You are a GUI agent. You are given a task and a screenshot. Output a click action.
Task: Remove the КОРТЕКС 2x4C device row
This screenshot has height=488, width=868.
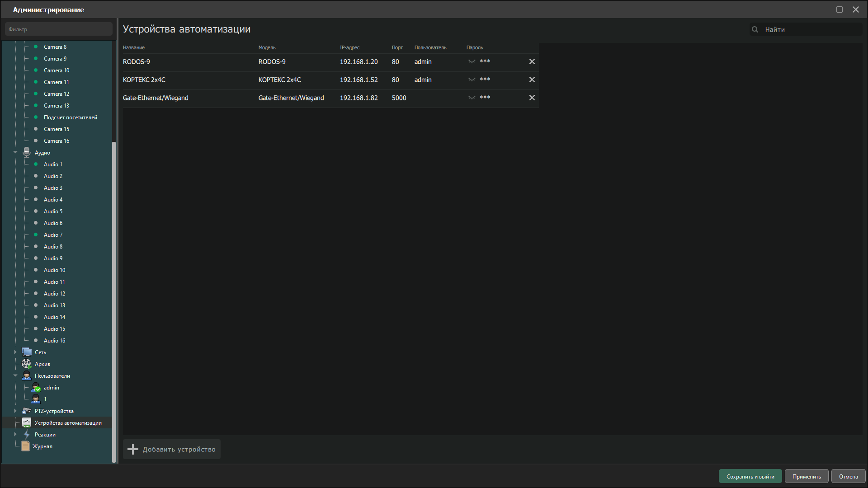click(x=532, y=80)
